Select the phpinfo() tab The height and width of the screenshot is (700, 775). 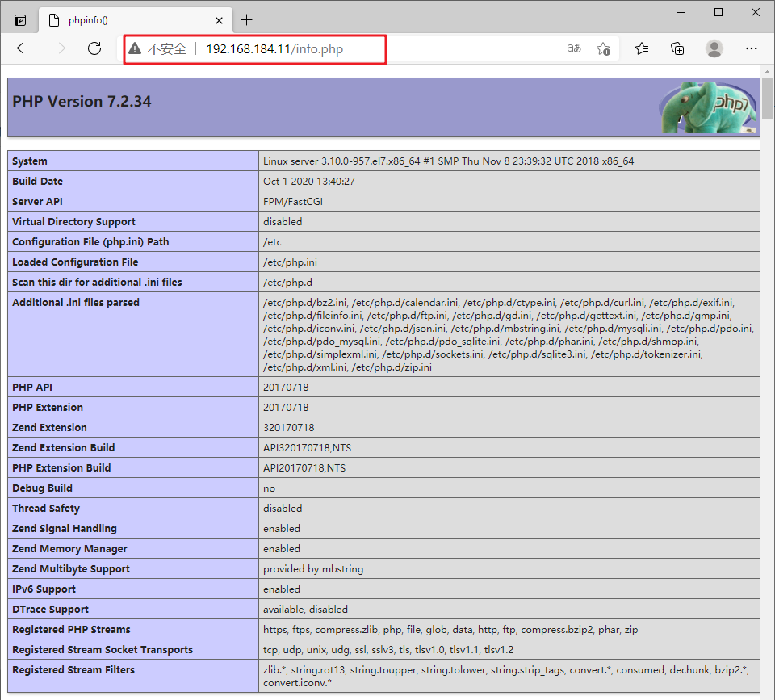(x=136, y=20)
